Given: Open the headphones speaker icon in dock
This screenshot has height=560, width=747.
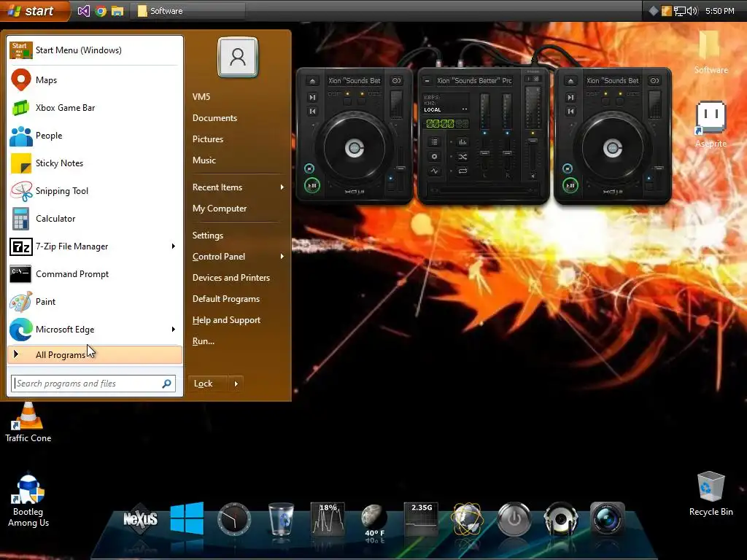Looking at the screenshot, I should 561,518.
